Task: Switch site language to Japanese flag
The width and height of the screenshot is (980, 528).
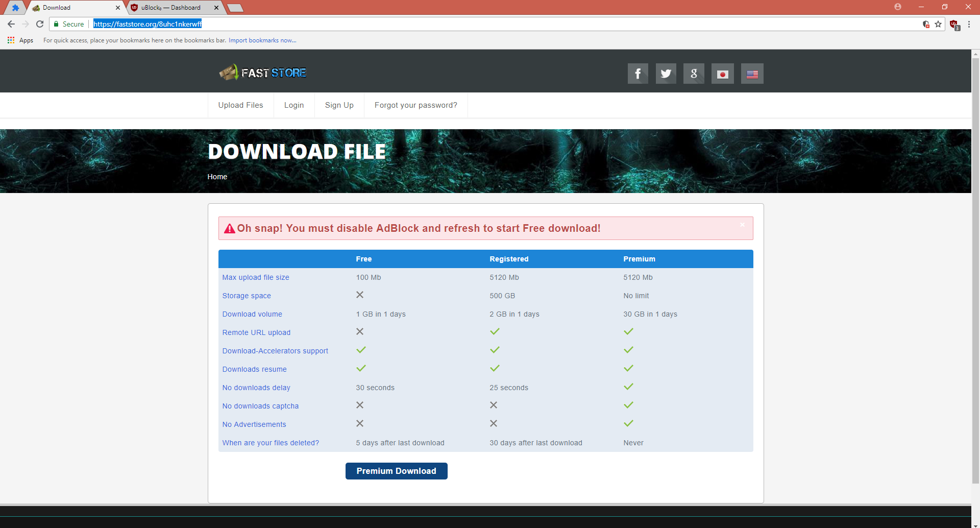Action: point(722,74)
